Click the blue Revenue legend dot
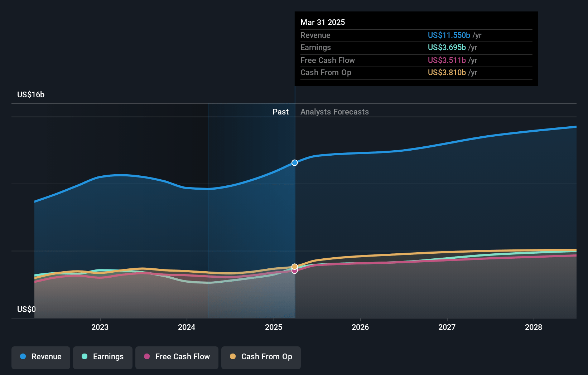 pos(23,356)
